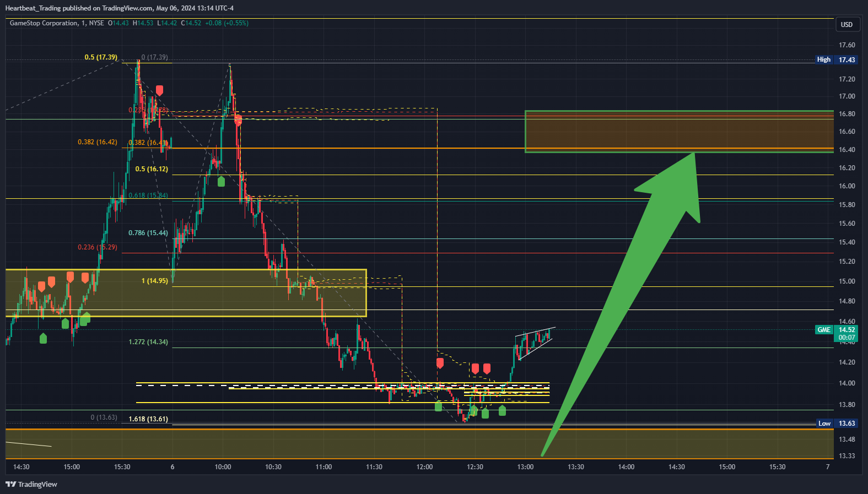
Task: Click the 13.33 price axis tick
Action: pyautogui.click(x=847, y=456)
